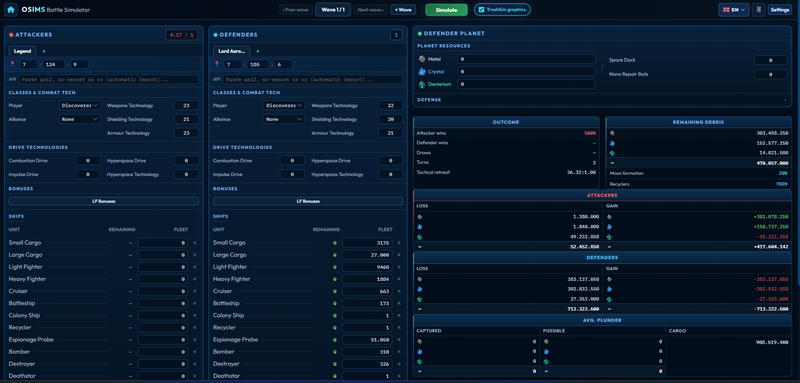Image resolution: width=800 pixels, height=383 pixels.
Task: Click the Deuterium resource icon under Planet Resources
Action: click(421, 84)
